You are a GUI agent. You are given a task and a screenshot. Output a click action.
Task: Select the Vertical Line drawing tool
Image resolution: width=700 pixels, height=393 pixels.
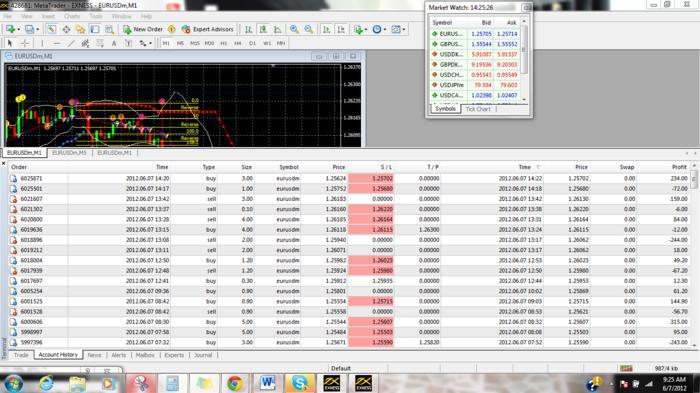[x=42, y=43]
